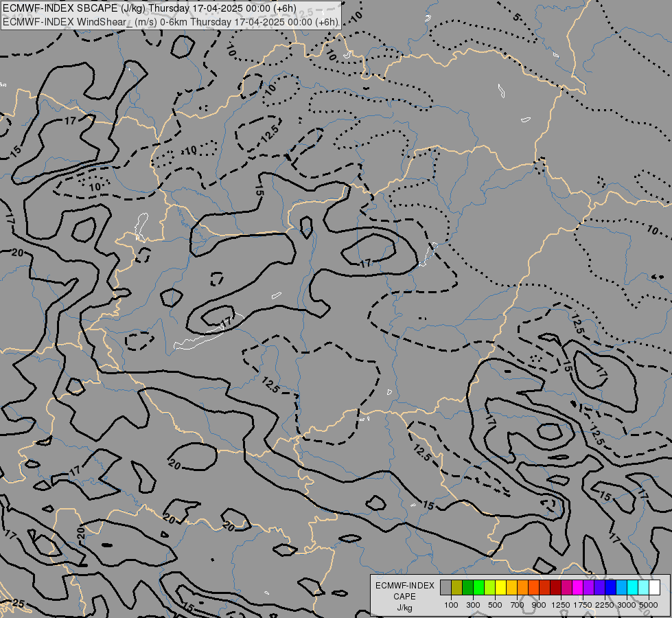Click the legend value label 900

(x=539, y=605)
